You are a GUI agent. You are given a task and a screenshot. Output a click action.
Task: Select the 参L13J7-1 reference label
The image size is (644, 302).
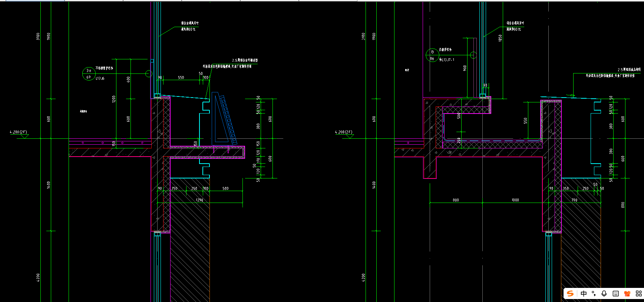tap(447, 59)
